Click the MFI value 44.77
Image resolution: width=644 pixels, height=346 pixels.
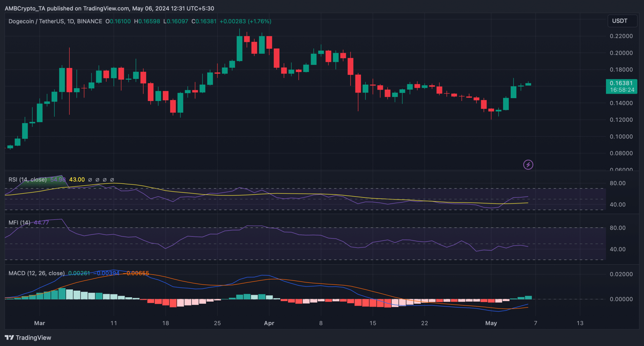[x=41, y=223]
